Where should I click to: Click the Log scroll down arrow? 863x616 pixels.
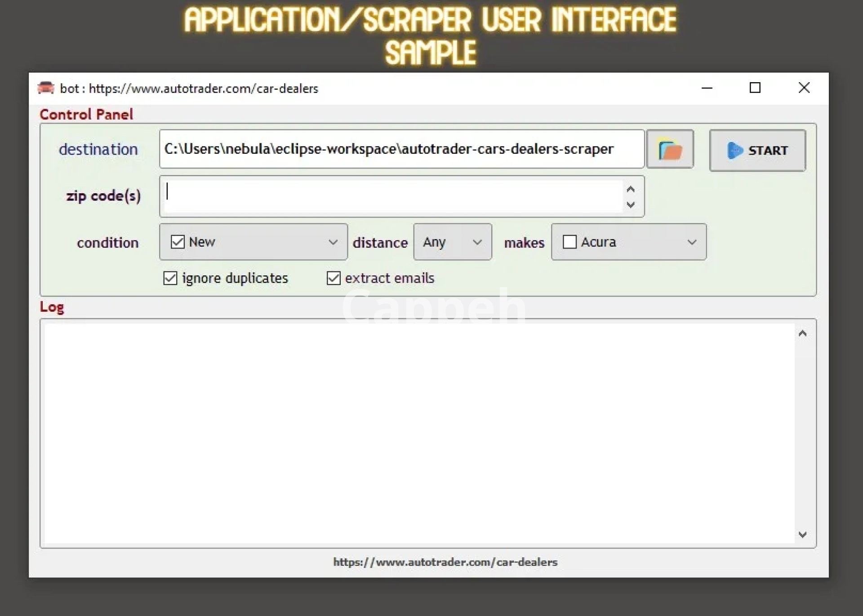tap(802, 534)
